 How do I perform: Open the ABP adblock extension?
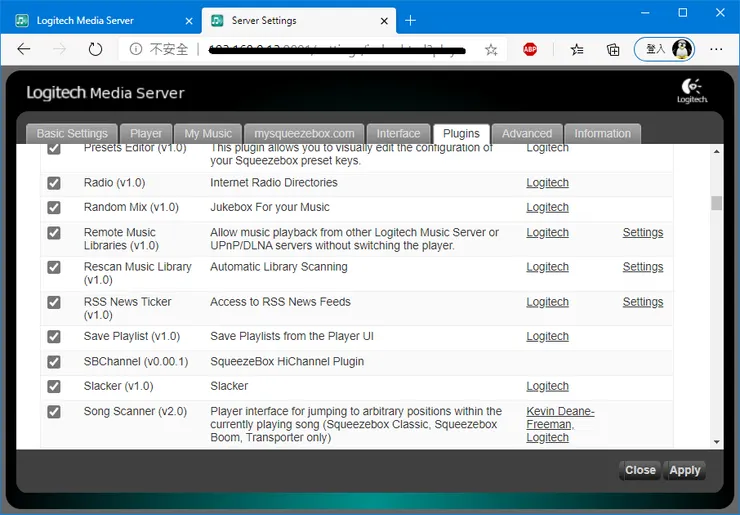[530, 49]
